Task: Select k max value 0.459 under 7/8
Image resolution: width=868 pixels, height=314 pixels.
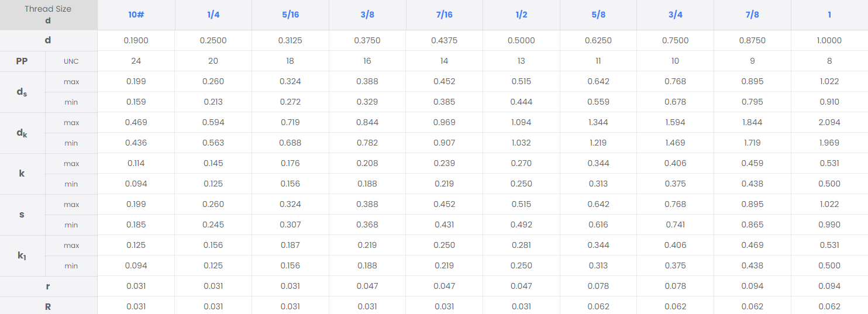Action: point(752,163)
